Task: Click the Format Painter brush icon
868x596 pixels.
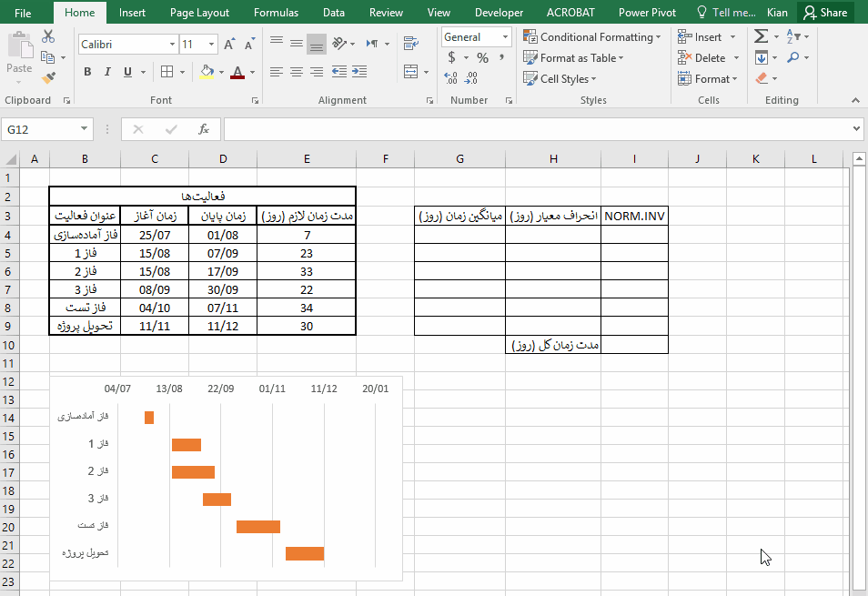Action: pos(48,78)
